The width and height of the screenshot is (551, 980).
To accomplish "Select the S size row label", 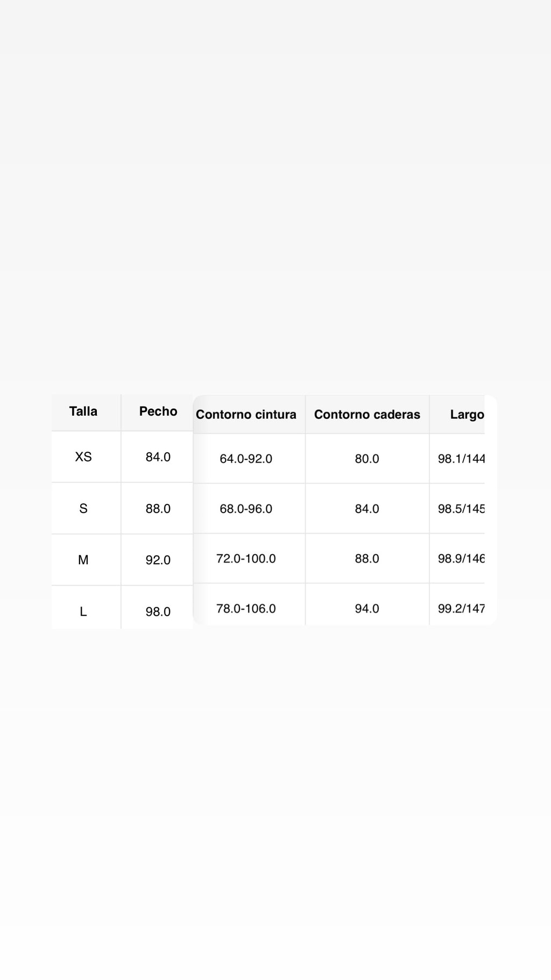I will [x=83, y=508].
